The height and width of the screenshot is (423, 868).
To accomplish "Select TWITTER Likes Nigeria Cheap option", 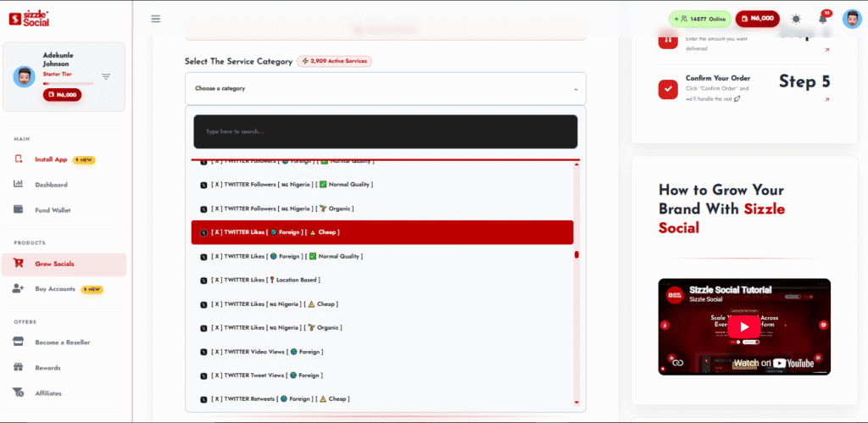I will tap(382, 304).
